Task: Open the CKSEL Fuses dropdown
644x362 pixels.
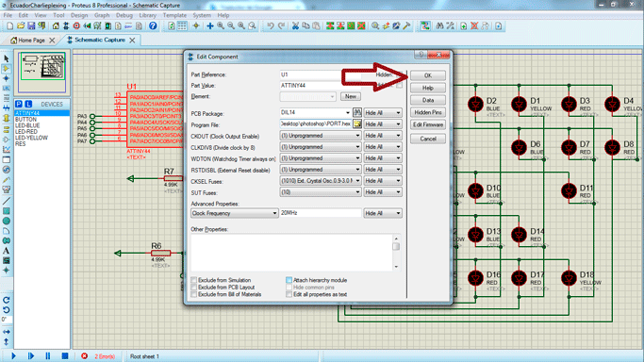Action: click(321, 181)
